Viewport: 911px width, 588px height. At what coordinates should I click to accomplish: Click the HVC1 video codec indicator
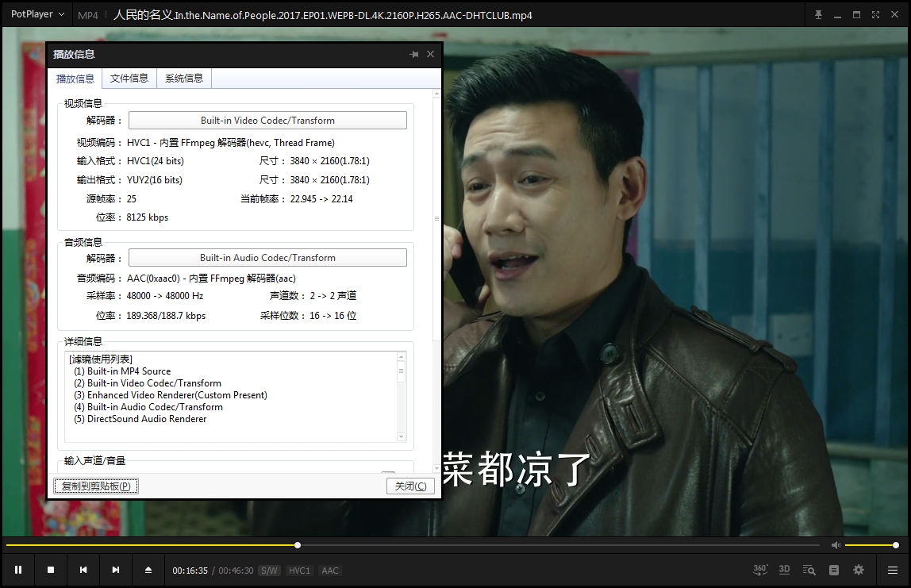tap(299, 571)
